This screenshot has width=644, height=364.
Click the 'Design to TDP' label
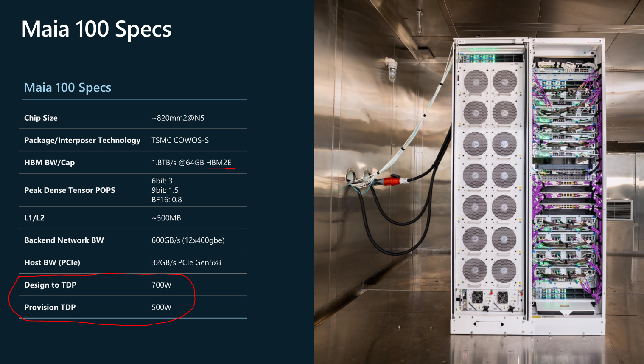coord(50,285)
